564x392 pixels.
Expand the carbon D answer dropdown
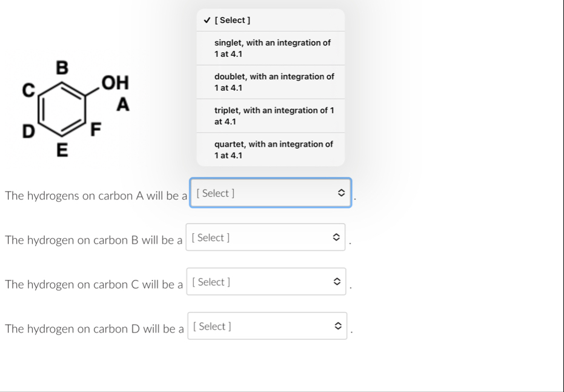tap(267, 327)
